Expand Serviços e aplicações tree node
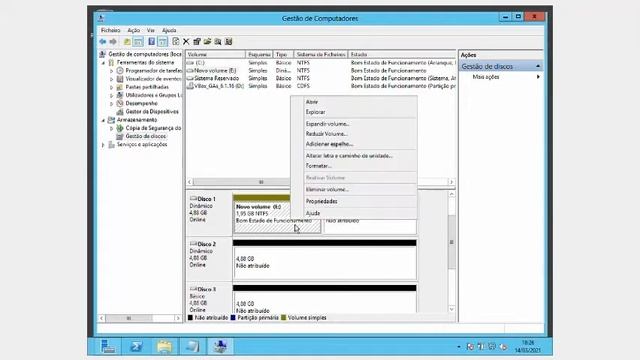The image size is (640, 360). 103,145
